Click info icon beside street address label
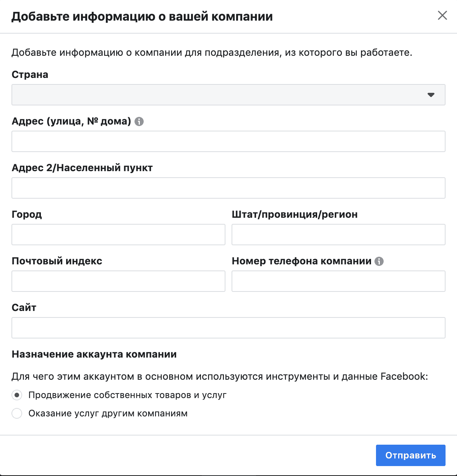457x476 pixels. pyautogui.click(x=139, y=121)
